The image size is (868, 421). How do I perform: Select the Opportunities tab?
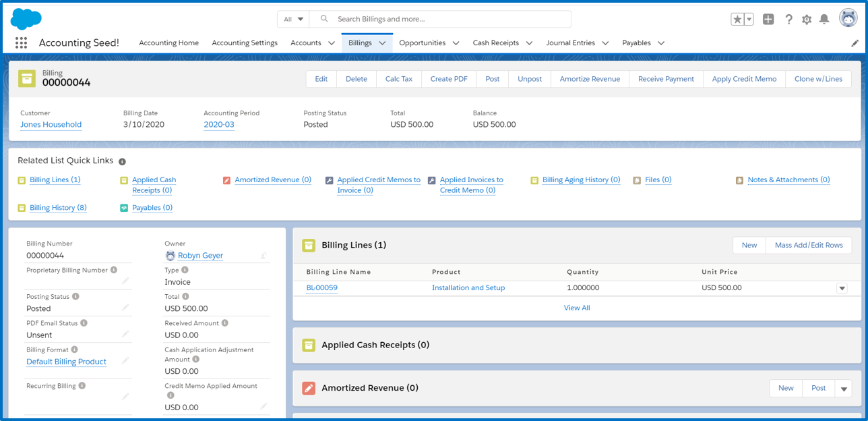click(423, 43)
